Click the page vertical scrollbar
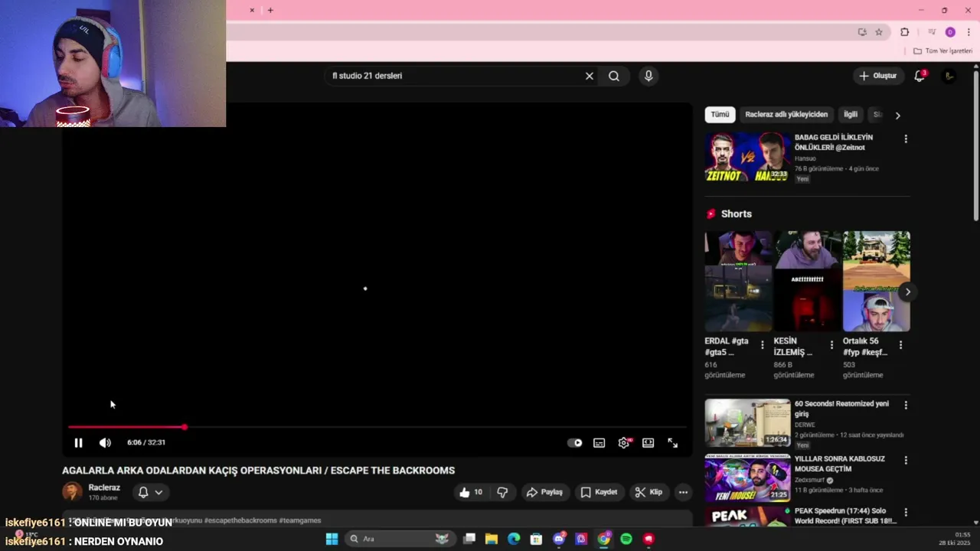980x551 pixels. (975, 145)
